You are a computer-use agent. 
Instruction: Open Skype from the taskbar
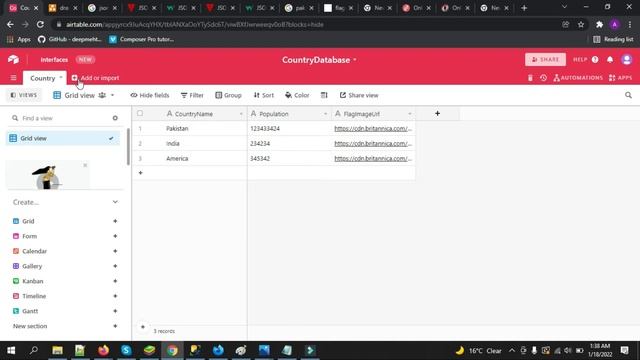click(x=126, y=350)
